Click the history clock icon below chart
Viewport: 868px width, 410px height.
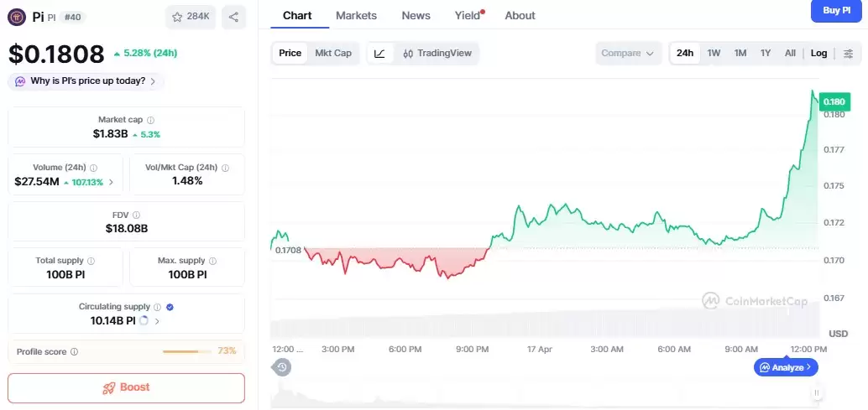coord(282,367)
